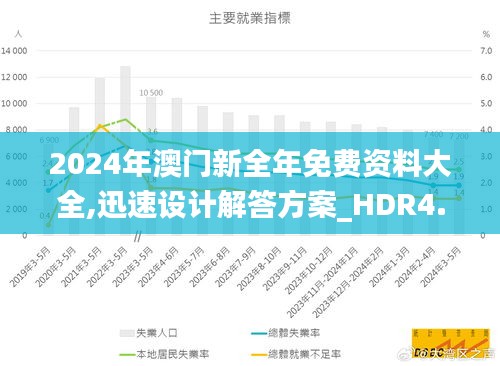Image resolution: width=500 pixels, height=366 pixels.
Task: Click the 14 000 axis value
Action: coord(14,51)
